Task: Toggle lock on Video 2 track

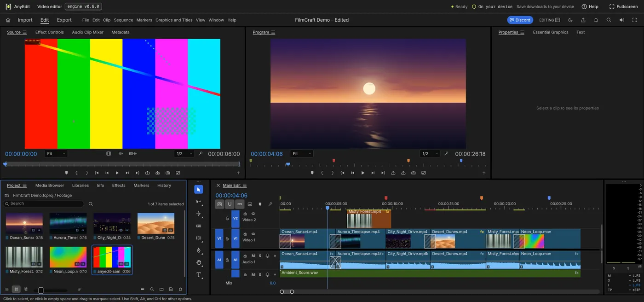Action: [x=227, y=219]
